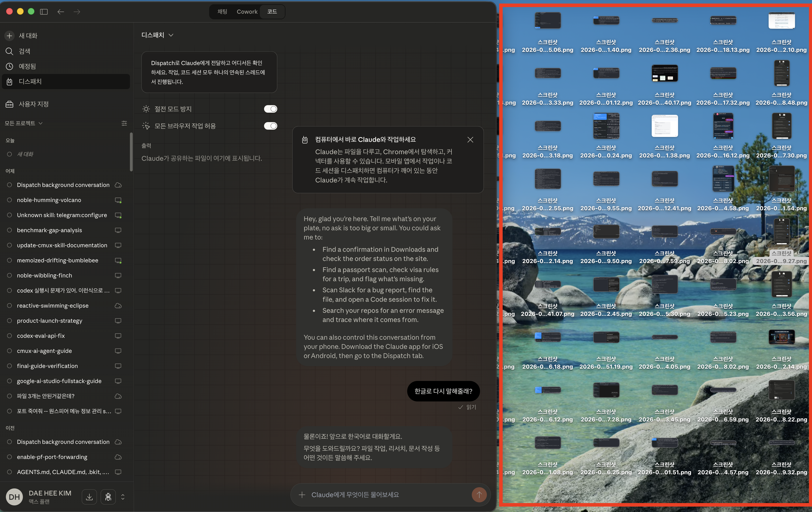The width and height of the screenshot is (812, 512).
Task: Click the project filter sliders icon
Action: pyautogui.click(x=124, y=123)
